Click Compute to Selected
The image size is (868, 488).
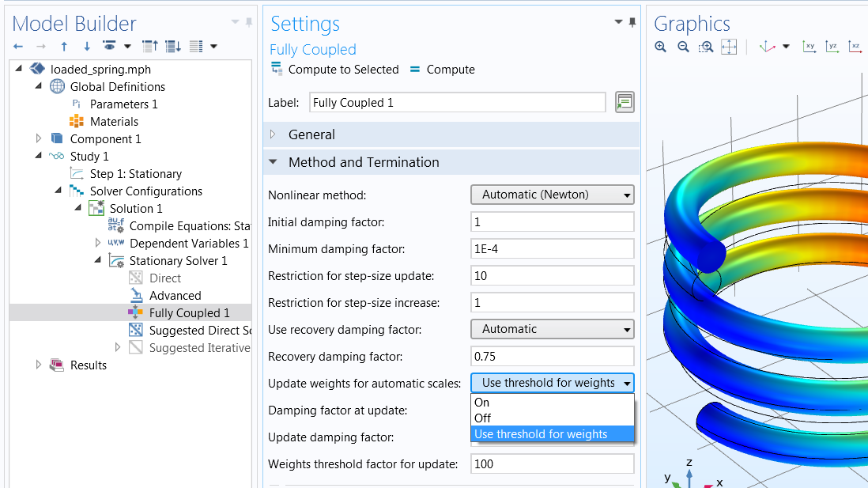(x=335, y=70)
